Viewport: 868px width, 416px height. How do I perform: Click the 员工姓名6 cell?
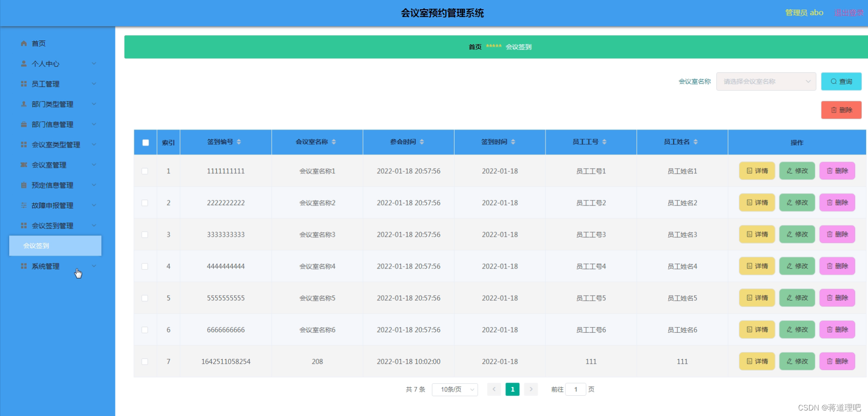tap(682, 330)
